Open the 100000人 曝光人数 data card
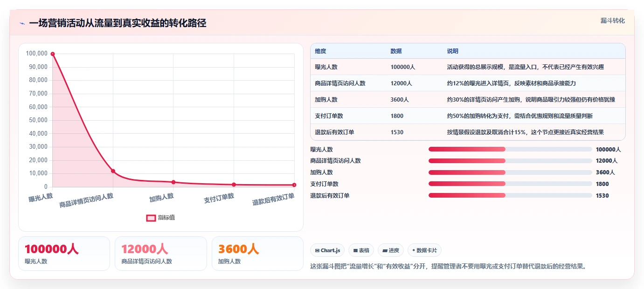644x289 pixels. (64, 254)
